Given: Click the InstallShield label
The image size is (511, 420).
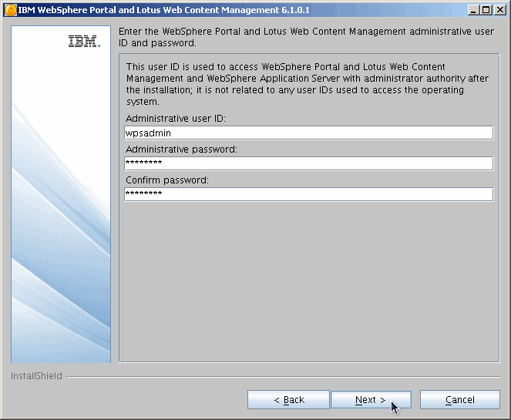Looking at the screenshot, I should [36, 376].
